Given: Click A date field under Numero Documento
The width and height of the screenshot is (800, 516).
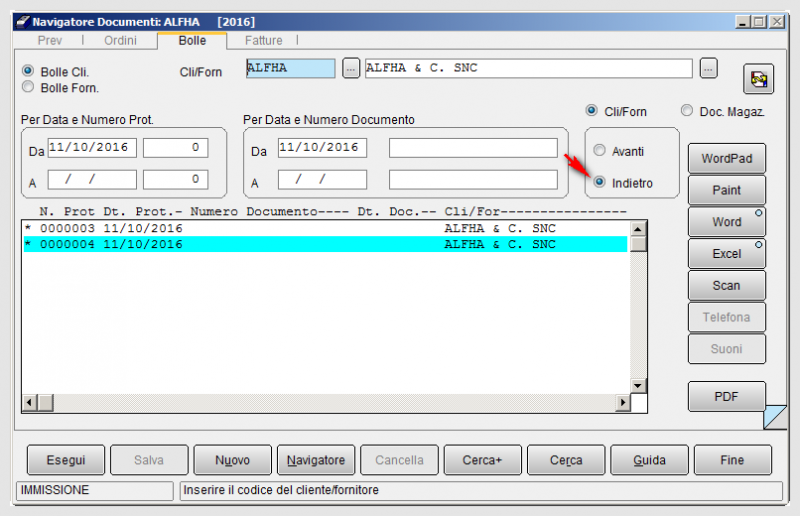Looking at the screenshot, I should pos(322,180).
